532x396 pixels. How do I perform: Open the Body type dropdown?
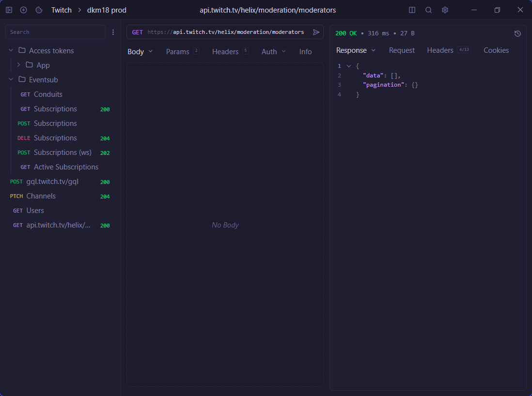[x=140, y=52]
